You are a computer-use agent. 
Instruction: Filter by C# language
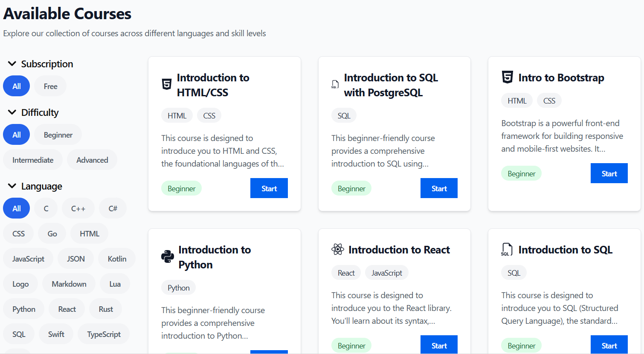[113, 208]
